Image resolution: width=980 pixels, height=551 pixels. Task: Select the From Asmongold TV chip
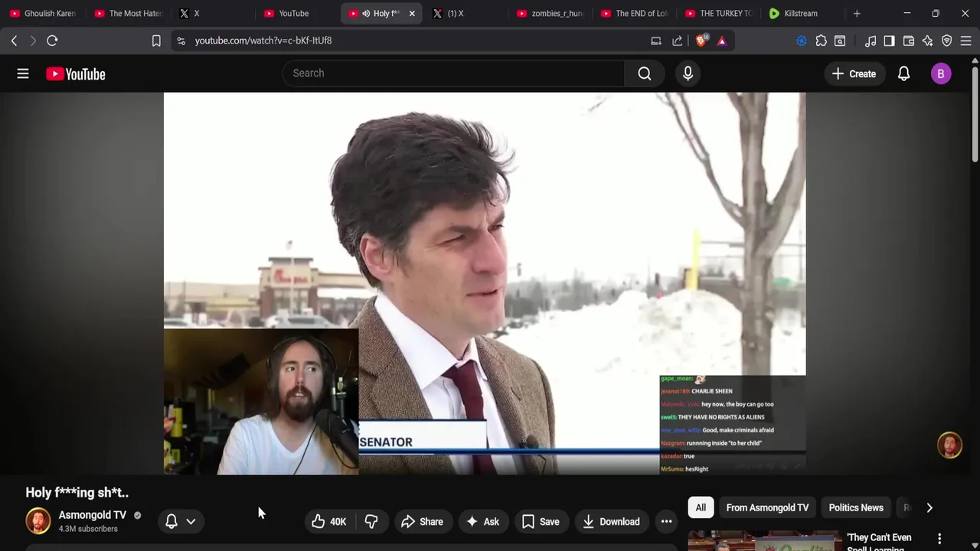pyautogui.click(x=767, y=507)
